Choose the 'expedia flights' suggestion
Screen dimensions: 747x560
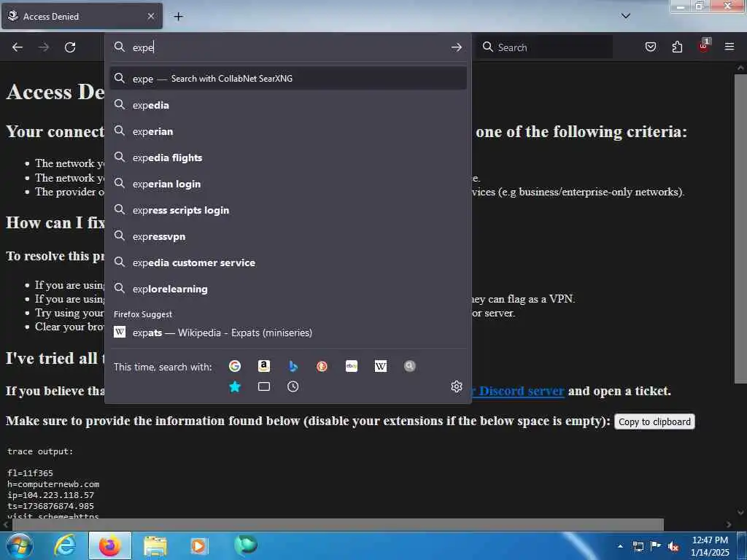pos(288,157)
